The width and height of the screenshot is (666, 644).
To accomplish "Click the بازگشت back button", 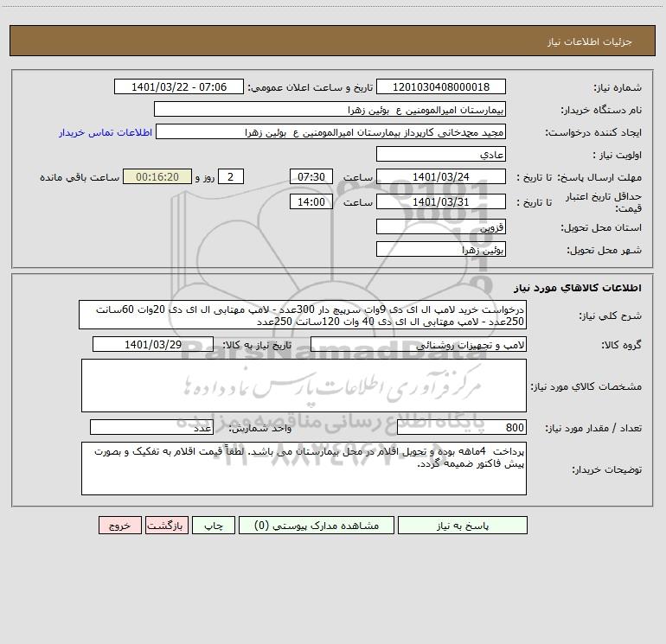I will click(166, 526).
